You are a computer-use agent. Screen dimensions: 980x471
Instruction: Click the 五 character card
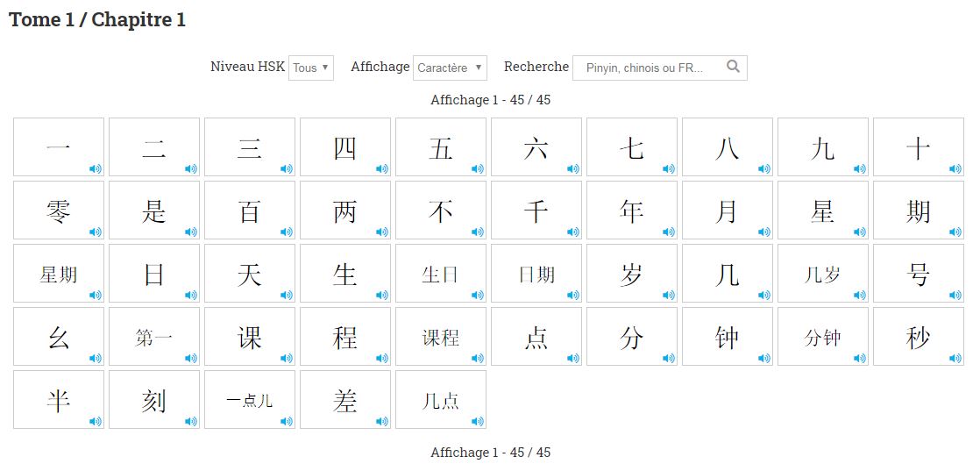click(440, 147)
